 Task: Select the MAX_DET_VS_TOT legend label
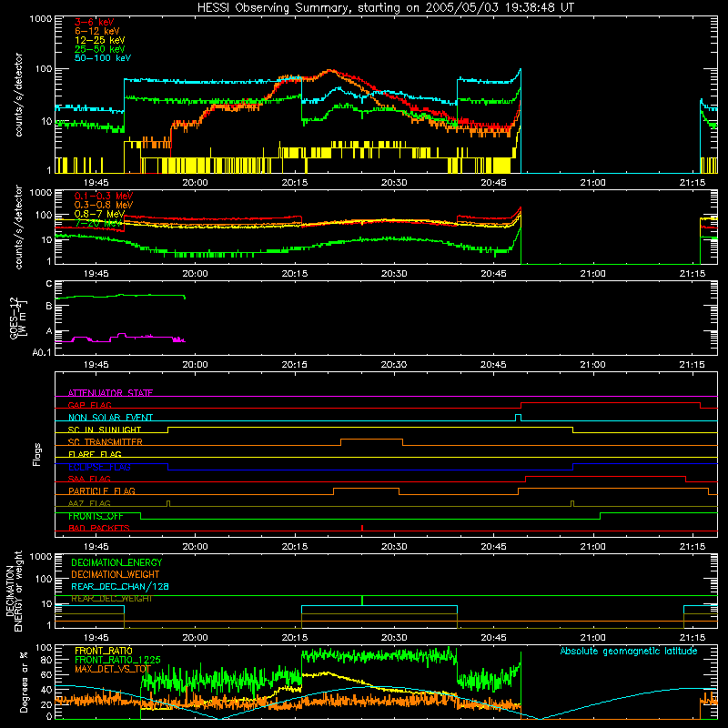(x=113, y=669)
